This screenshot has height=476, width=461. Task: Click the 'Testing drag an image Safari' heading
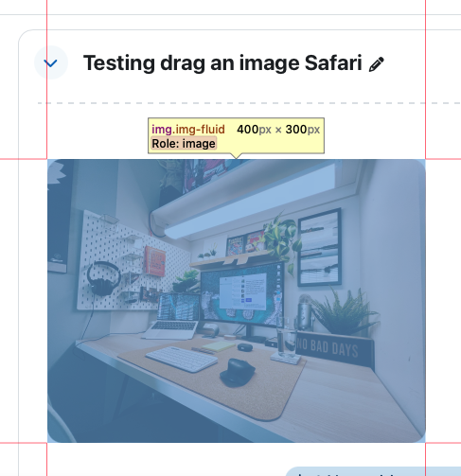222,63
